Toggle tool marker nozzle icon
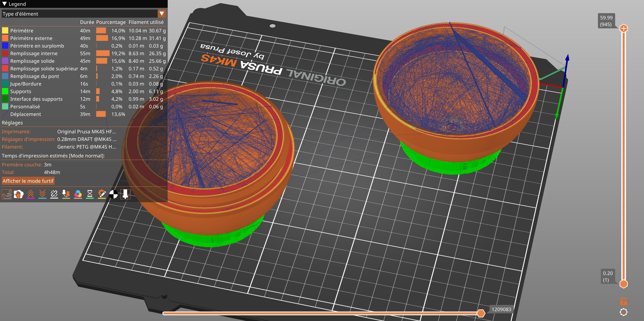This screenshot has height=321, width=644. point(125,194)
